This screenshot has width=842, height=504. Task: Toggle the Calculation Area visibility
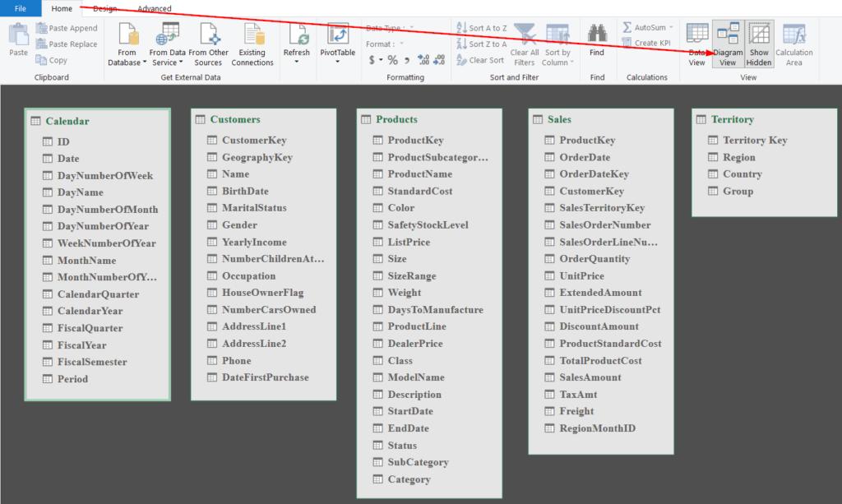tap(793, 44)
